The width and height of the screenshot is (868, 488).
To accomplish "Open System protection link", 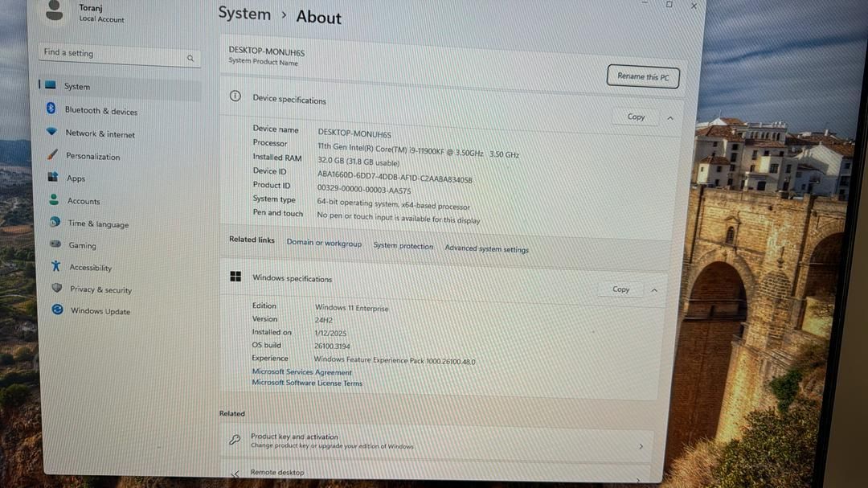I will click(x=403, y=246).
